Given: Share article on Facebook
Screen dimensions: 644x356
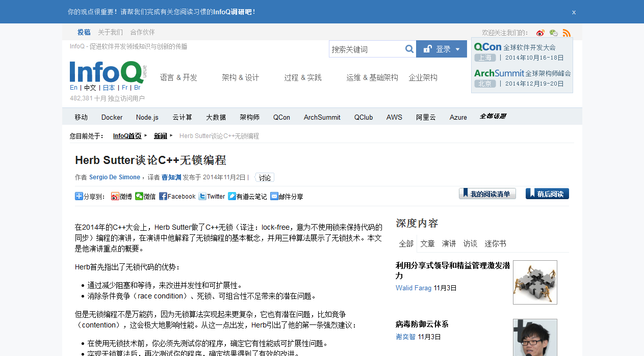Looking at the screenshot, I should 177,196.
